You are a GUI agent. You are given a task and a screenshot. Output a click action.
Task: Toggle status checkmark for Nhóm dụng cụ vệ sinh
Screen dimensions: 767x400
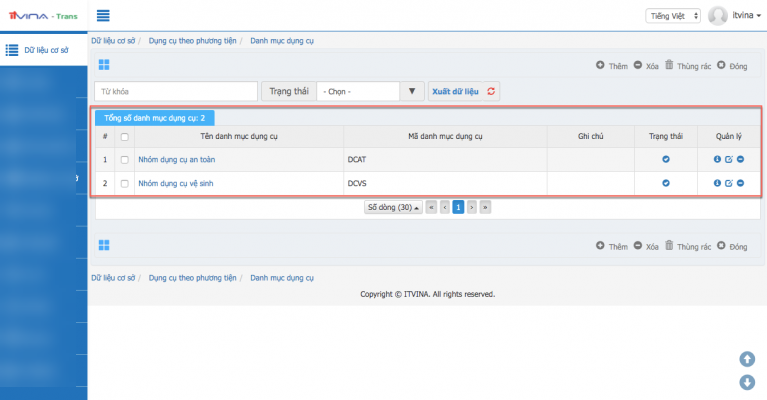666,183
